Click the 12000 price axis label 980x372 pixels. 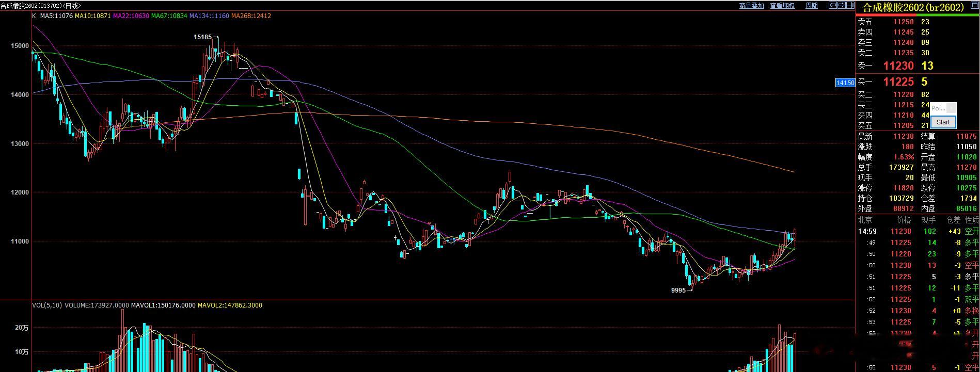[x=20, y=192]
